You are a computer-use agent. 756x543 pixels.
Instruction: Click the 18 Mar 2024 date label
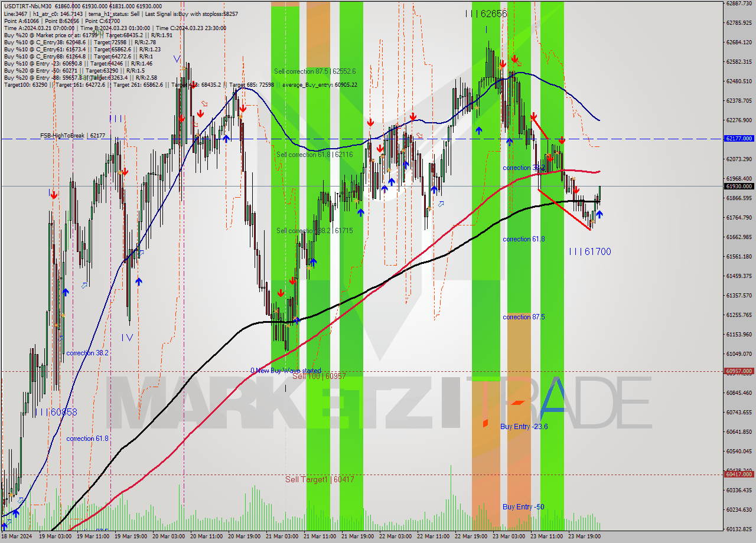17,537
